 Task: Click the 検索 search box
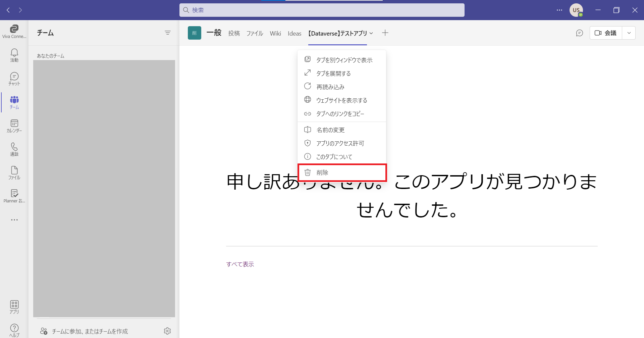coord(322,10)
